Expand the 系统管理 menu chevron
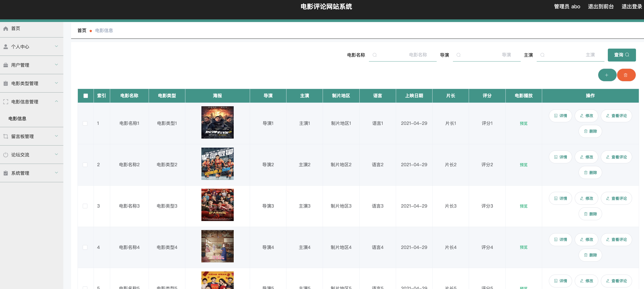Viewport: 644px width, 289px height. 56,173
